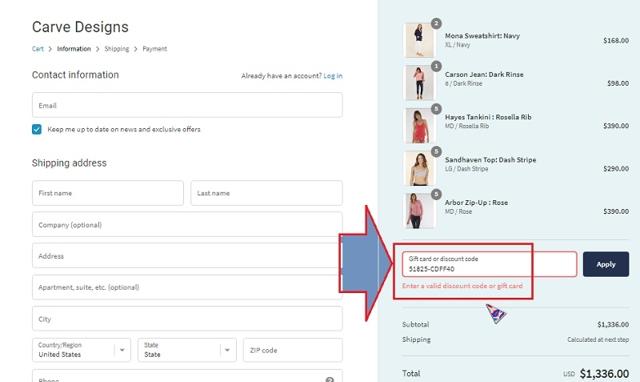Click the Sandhaven Top quantity badge

[x=436, y=151]
